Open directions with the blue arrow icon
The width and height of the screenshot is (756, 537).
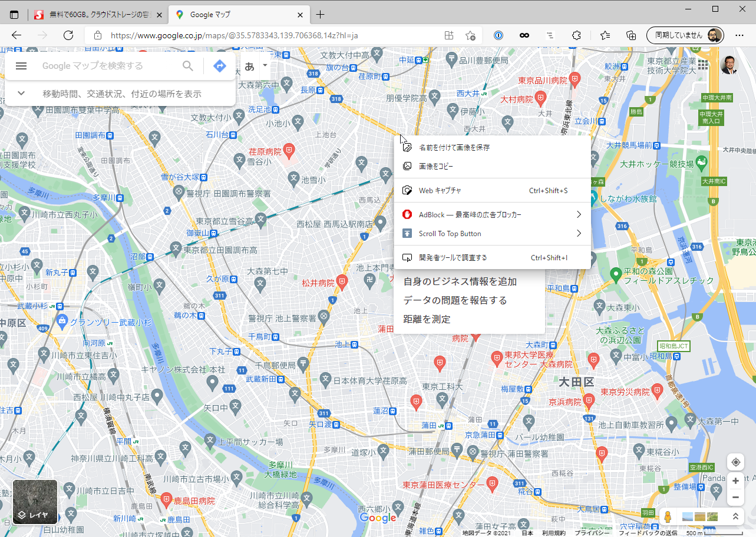tap(220, 66)
